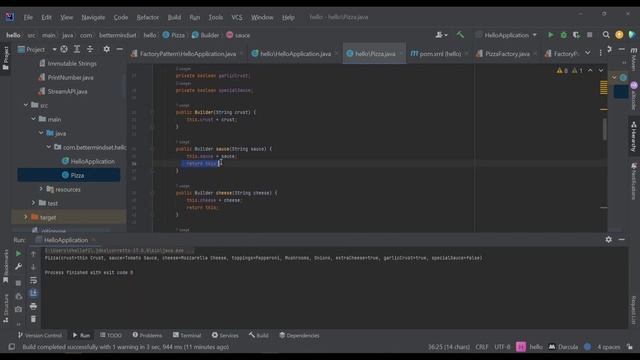Run with coverage icon in toolbar

pyautogui.click(x=576, y=35)
